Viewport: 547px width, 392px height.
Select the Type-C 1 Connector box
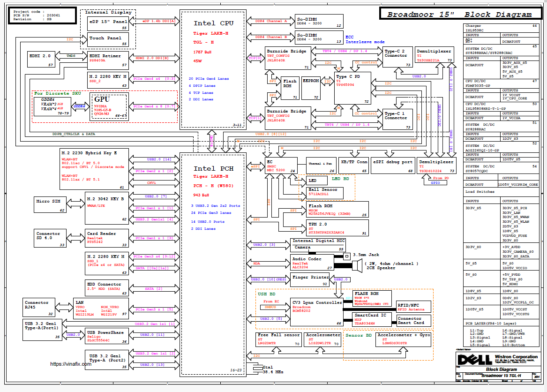[397, 120]
